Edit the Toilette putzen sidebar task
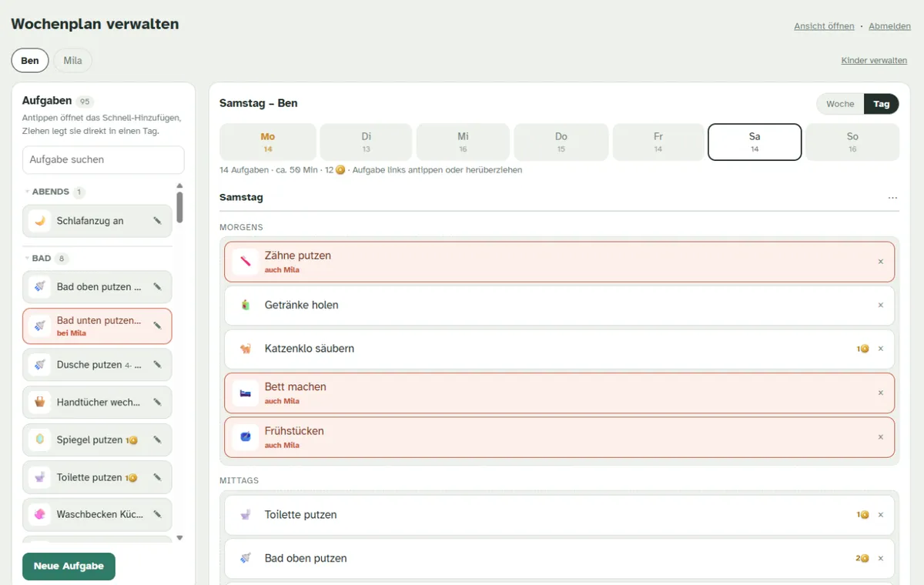The image size is (924, 585). 157,477
